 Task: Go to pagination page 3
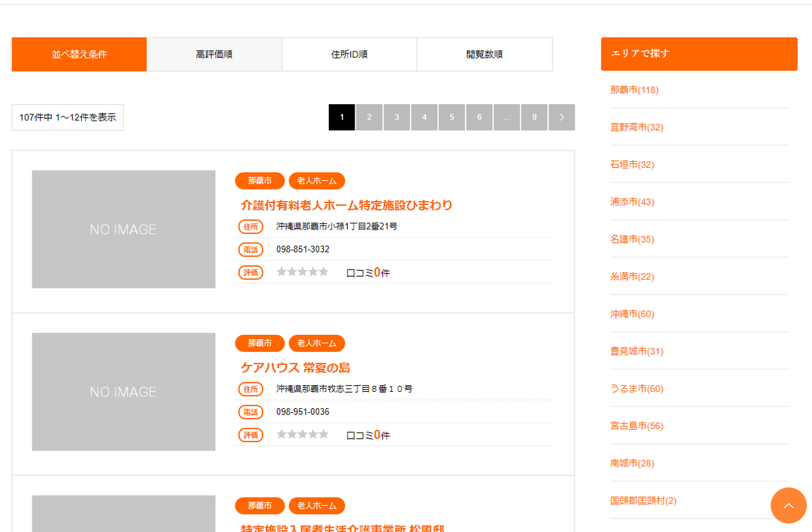click(397, 117)
